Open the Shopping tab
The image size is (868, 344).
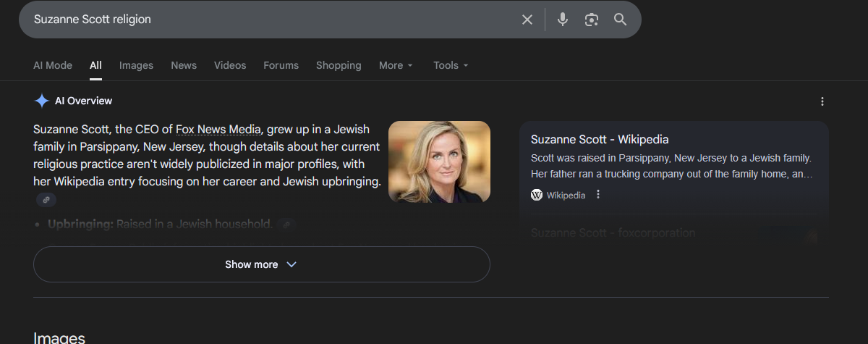tap(339, 65)
